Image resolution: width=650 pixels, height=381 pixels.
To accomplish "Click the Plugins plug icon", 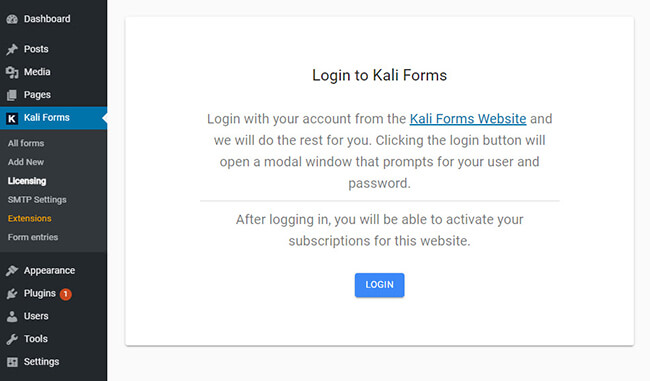I will click(12, 294).
